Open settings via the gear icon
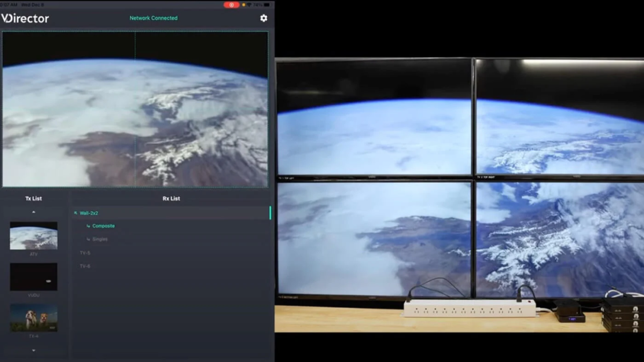Viewport: 644px width, 362px height. click(264, 18)
